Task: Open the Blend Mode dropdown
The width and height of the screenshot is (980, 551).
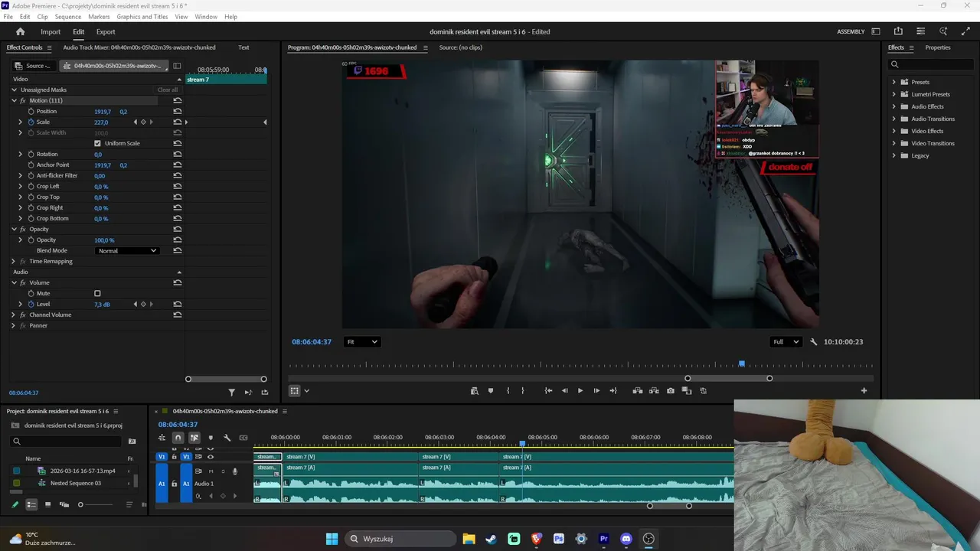Action: tap(127, 250)
